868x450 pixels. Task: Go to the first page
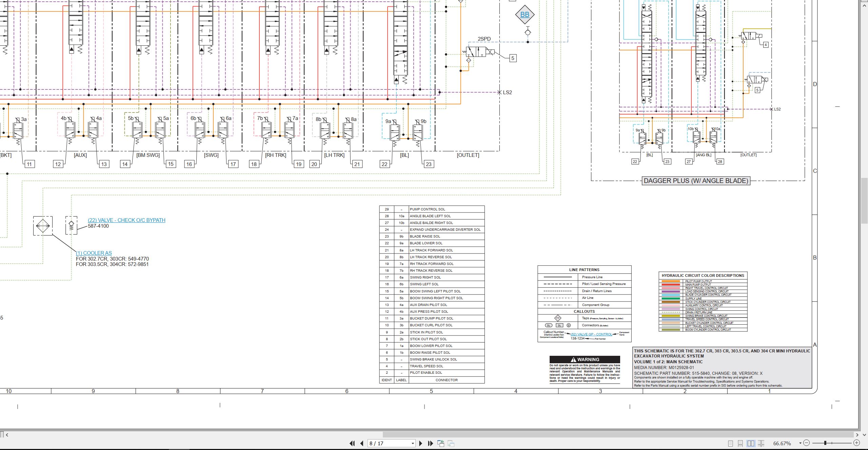[352, 443]
